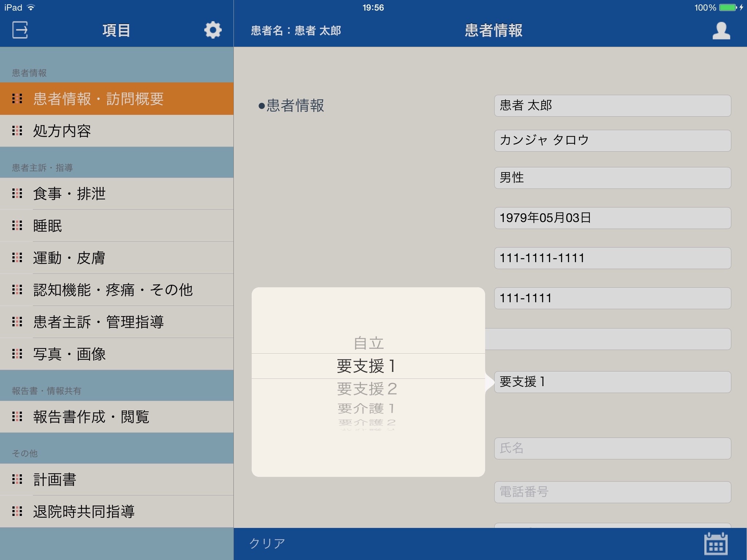This screenshot has height=560, width=747.
Task: Edit phone number field 111-1111-1111
Action: pos(612,258)
